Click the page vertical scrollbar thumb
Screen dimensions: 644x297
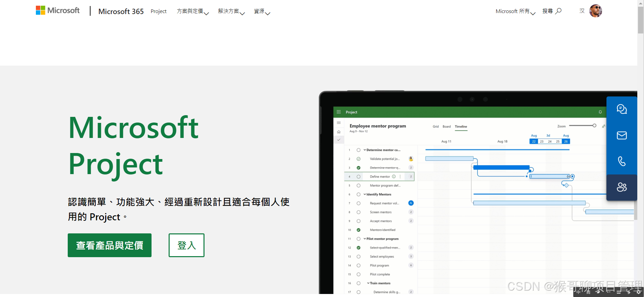[641, 19]
